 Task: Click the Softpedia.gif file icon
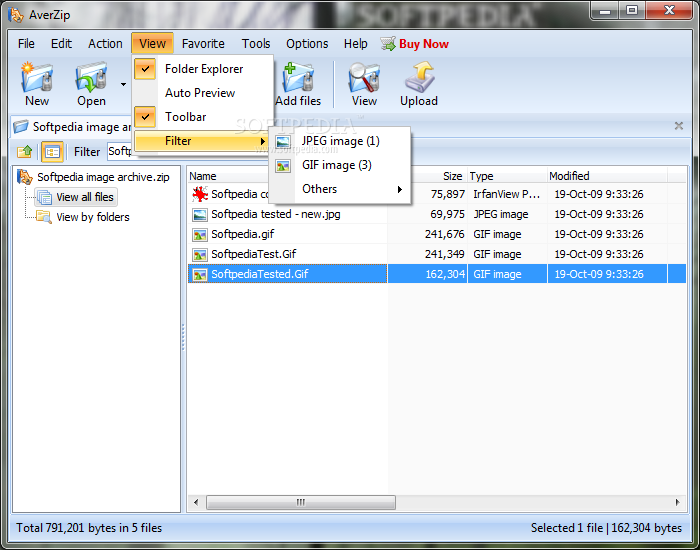(x=200, y=235)
